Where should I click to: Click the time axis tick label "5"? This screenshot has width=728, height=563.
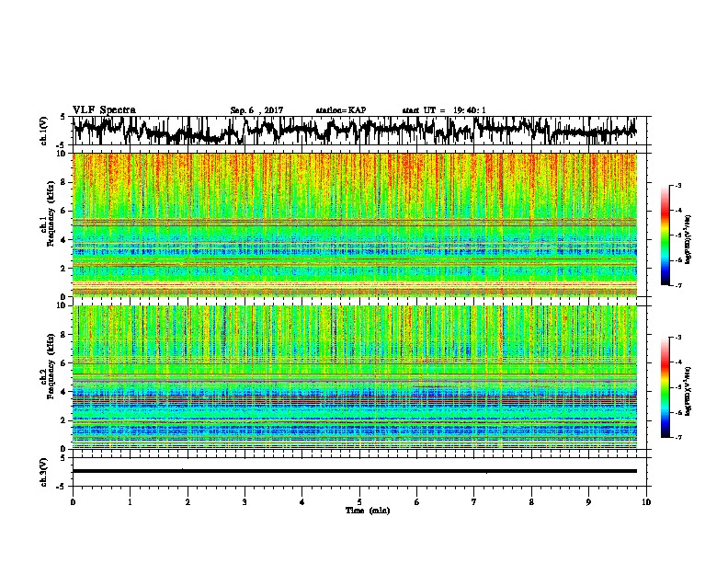click(x=359, y=501)
